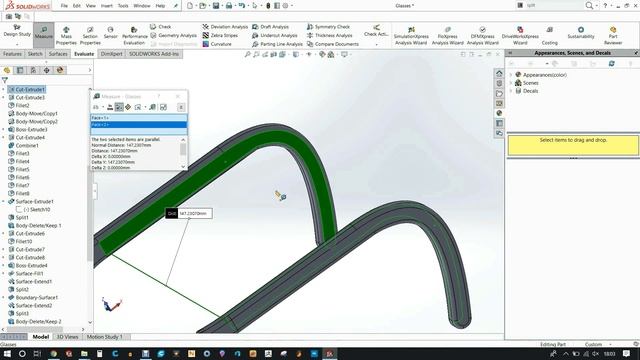The width and height of the screenshot is (640, 360).
Task: Select the DisplayManager tab icon
Action: (60, 70)
